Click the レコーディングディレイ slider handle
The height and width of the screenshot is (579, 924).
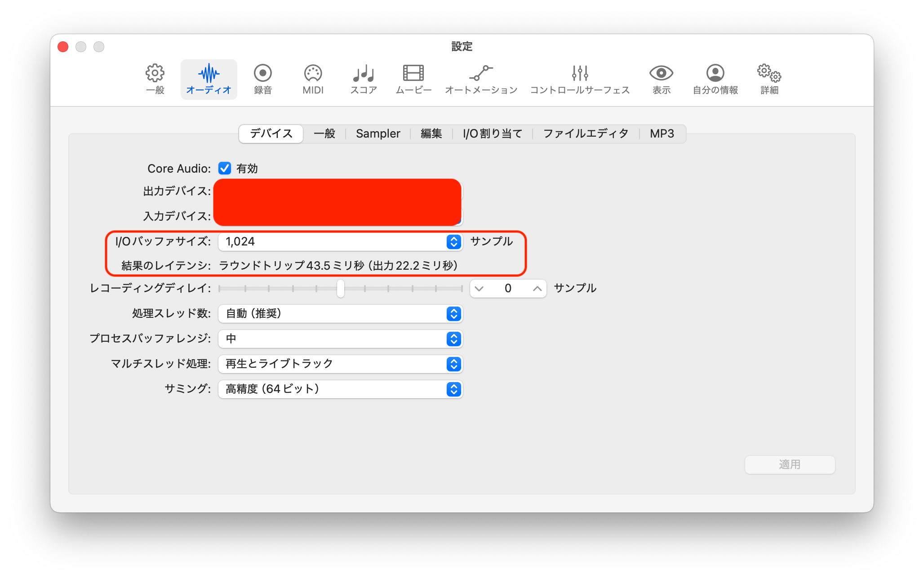(341, 289)
